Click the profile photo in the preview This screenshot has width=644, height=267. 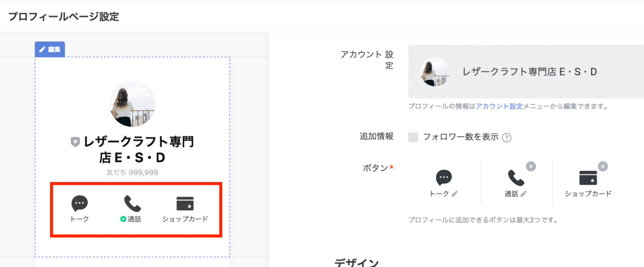pyautogui.click(x=132, y=104)
